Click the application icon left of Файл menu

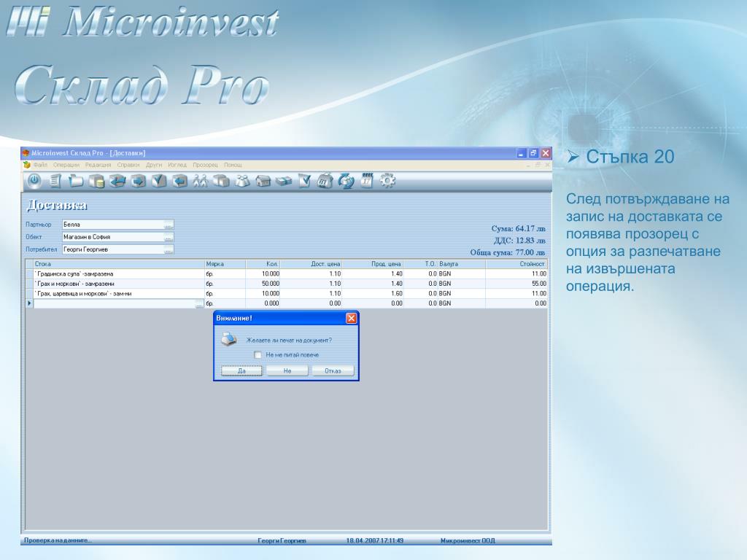coord(27,165)
